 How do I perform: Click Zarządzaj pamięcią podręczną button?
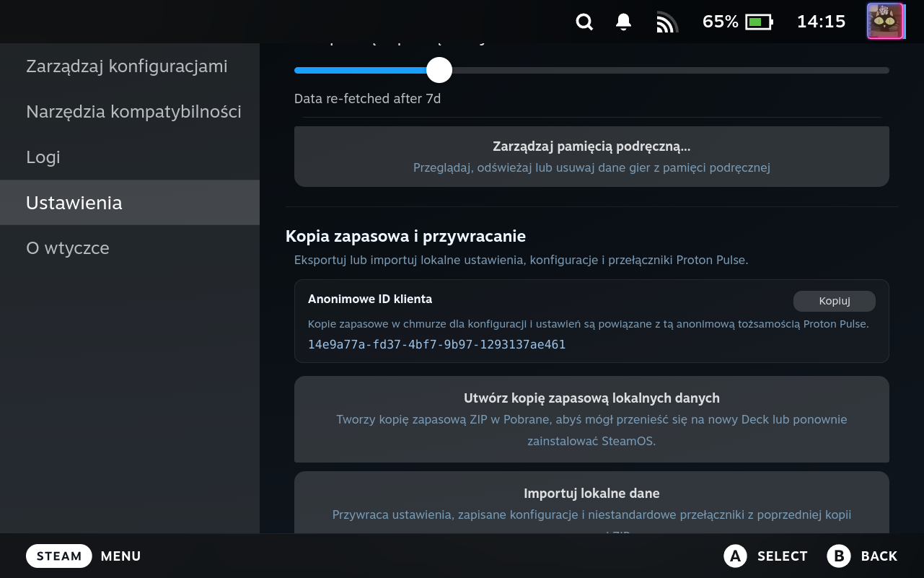tap(591, 157)
